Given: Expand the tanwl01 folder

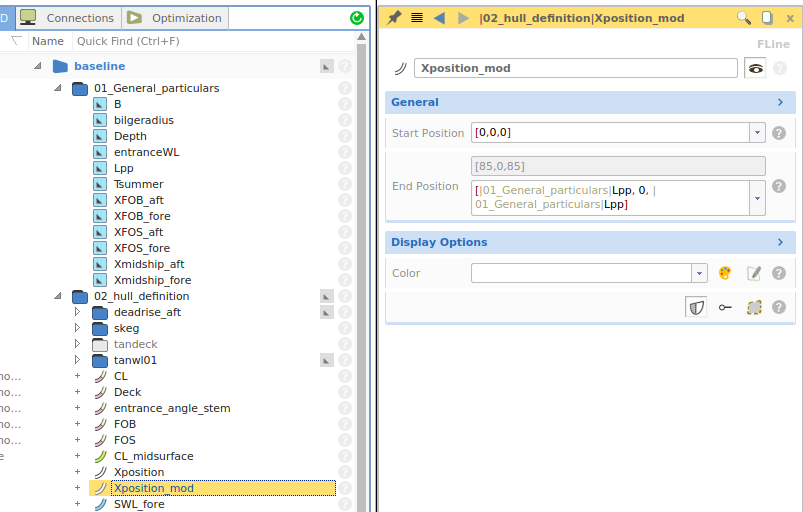Looking at the screenshot, I should click(x=77, y=360).
